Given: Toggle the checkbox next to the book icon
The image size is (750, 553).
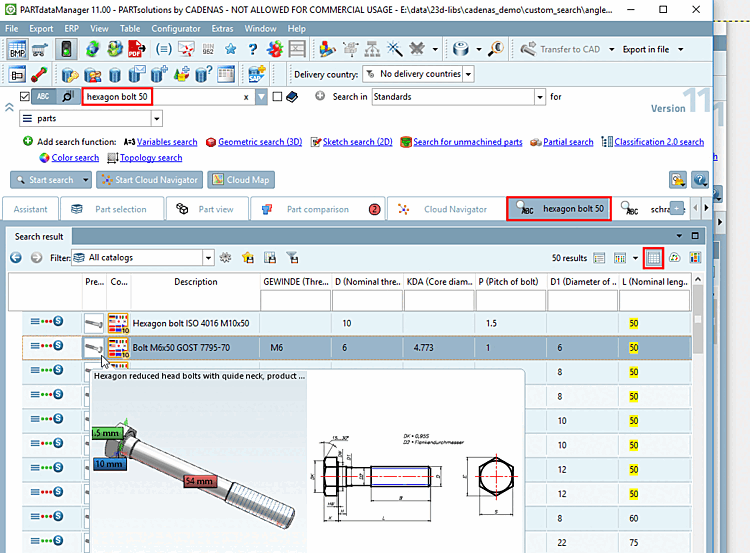Looking at the screenshot, I should (x=277, y=97).
